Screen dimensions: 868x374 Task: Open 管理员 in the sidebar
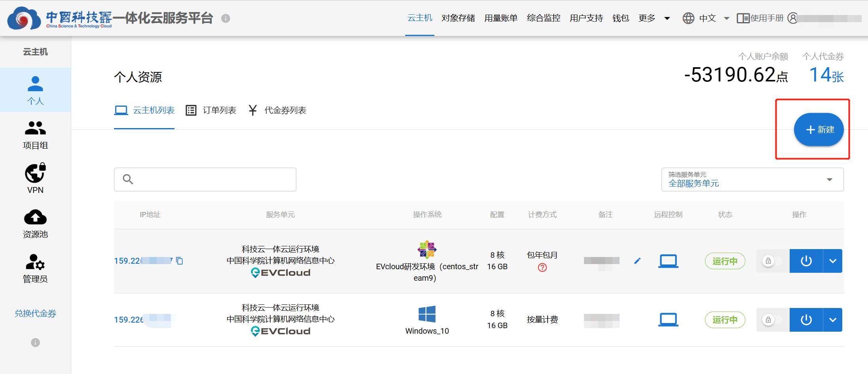click(x=35, y=269)
